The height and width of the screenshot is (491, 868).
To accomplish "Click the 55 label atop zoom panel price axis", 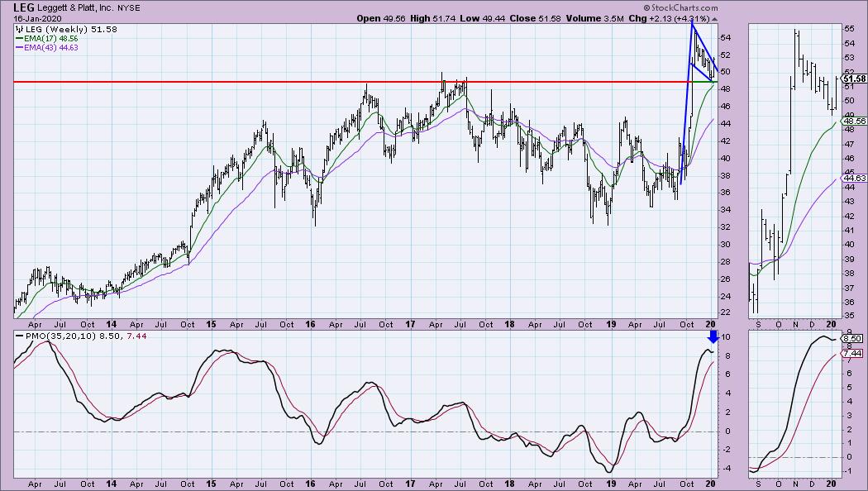I will tap(849, 28).
